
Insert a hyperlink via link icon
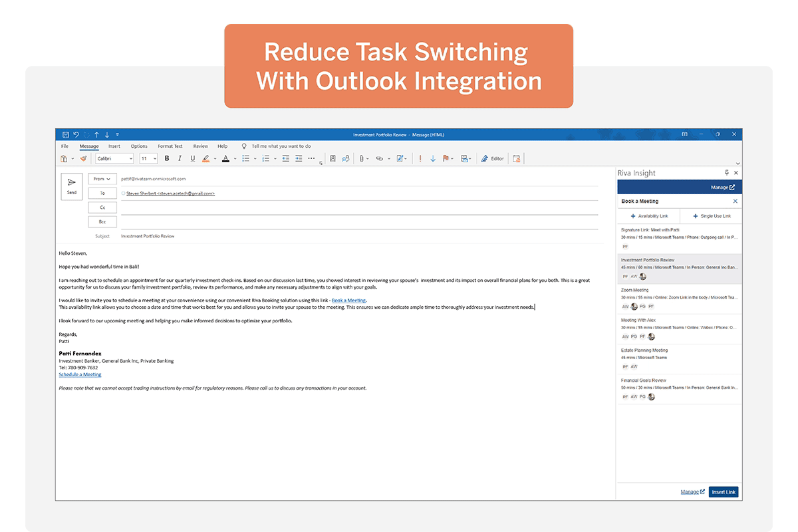point(380,158)
